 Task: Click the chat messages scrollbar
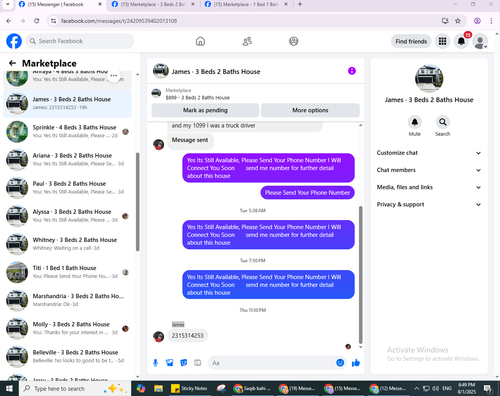pyautogui.click(x=360, y=275)
